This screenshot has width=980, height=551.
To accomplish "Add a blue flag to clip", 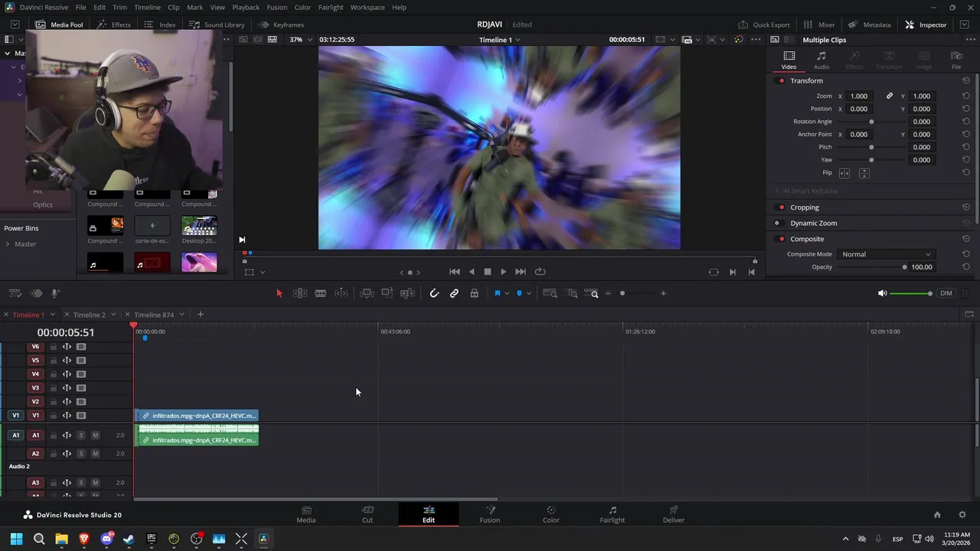I will [497, 293].
